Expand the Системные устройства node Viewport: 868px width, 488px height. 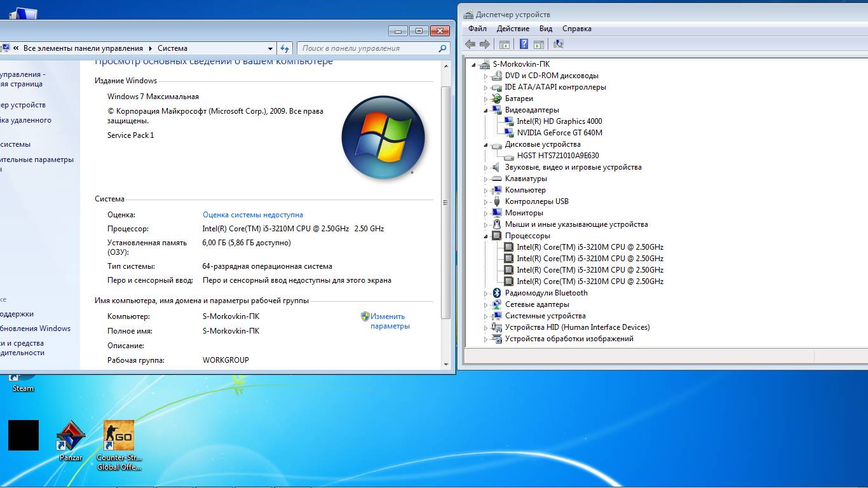coord(485,316)
